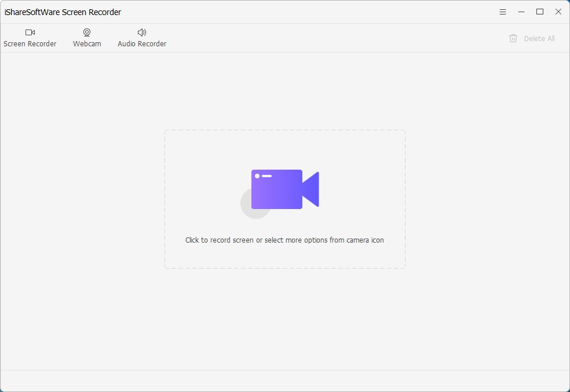The image size is (570, 392).
Task: Choose the Audio Recorder text label
Action: (142, 44)
